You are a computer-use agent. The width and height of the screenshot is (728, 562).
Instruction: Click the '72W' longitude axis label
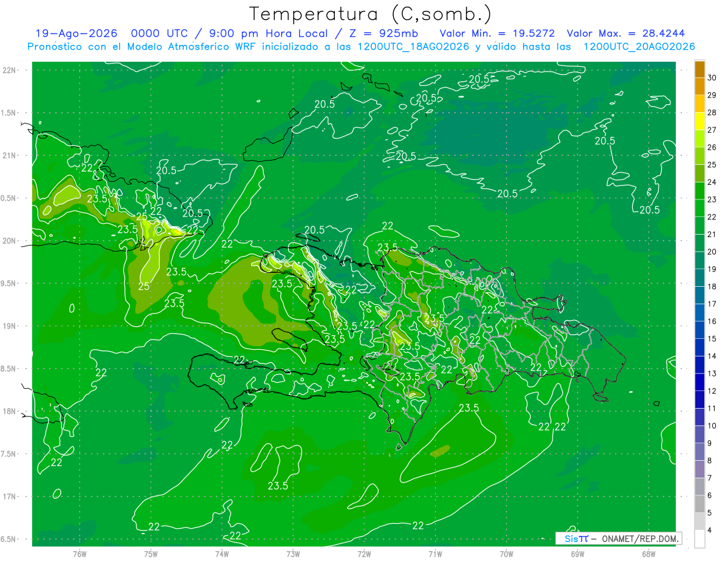pos(364,554)
